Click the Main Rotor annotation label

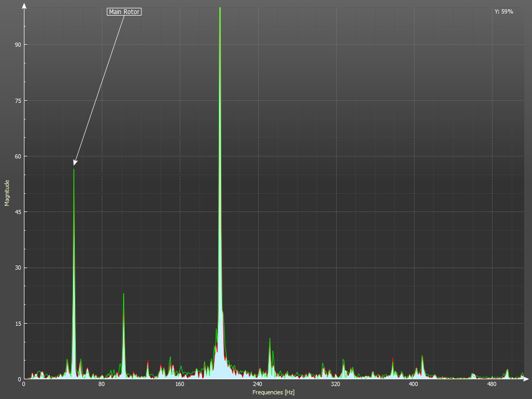[124, 11]
